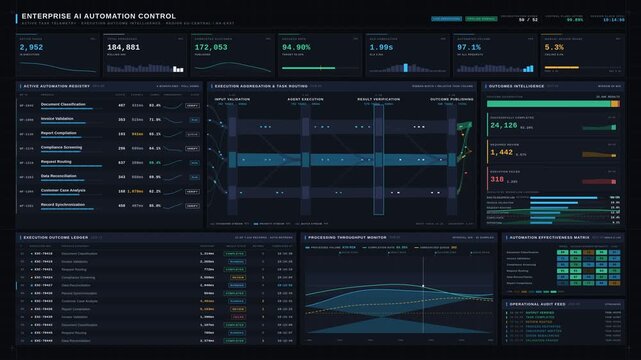This screenshot has width=641, height=360.
Task: Click the vertical cursor line on the throughput chart
Action: point(423,295)
